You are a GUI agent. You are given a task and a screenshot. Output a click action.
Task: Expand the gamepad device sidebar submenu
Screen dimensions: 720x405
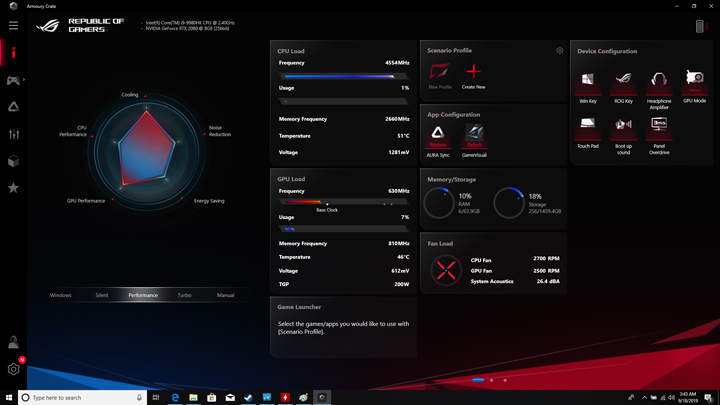coord(24,80)
